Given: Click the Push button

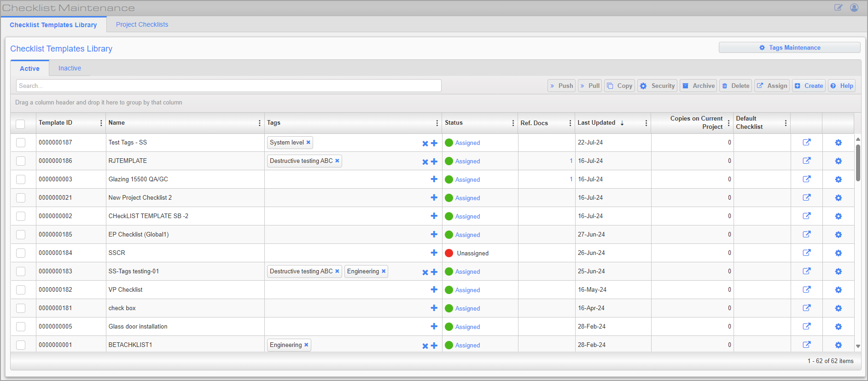Looking at the screenshot, I should point(561,86).
